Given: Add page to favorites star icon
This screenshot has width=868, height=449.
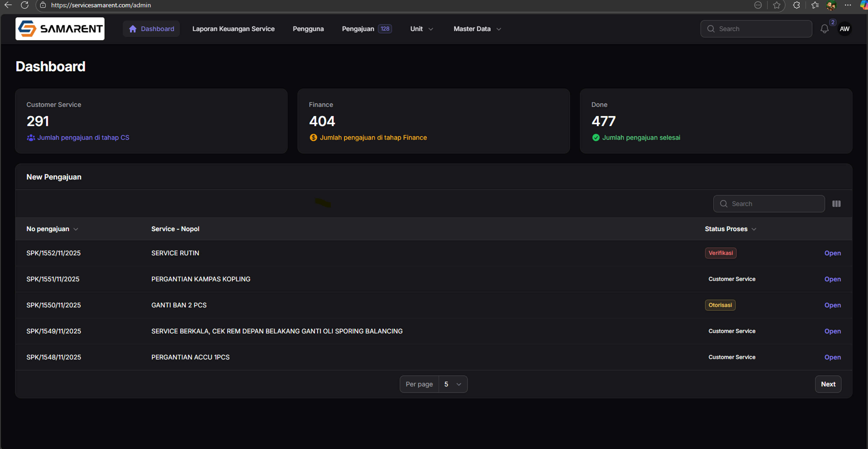Looking at the screenshot, I should (776, 5).
